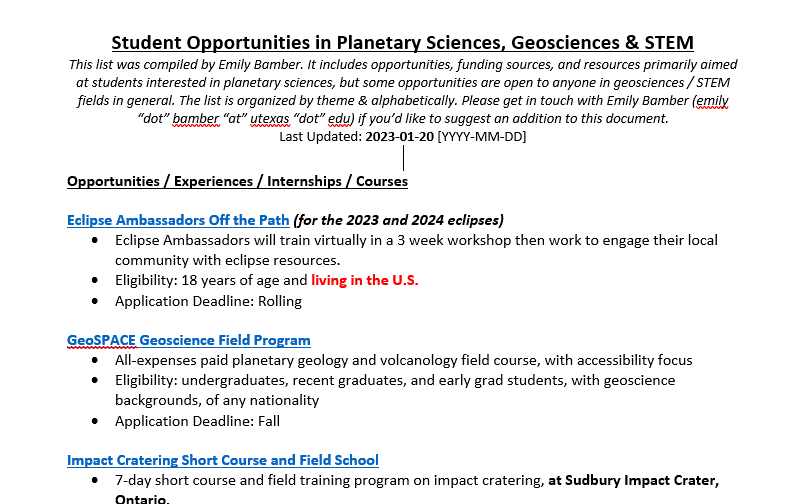Click the 'Application Deadline: Fall' bullet
The image size is (805, 504).
[x=197, y=421]
